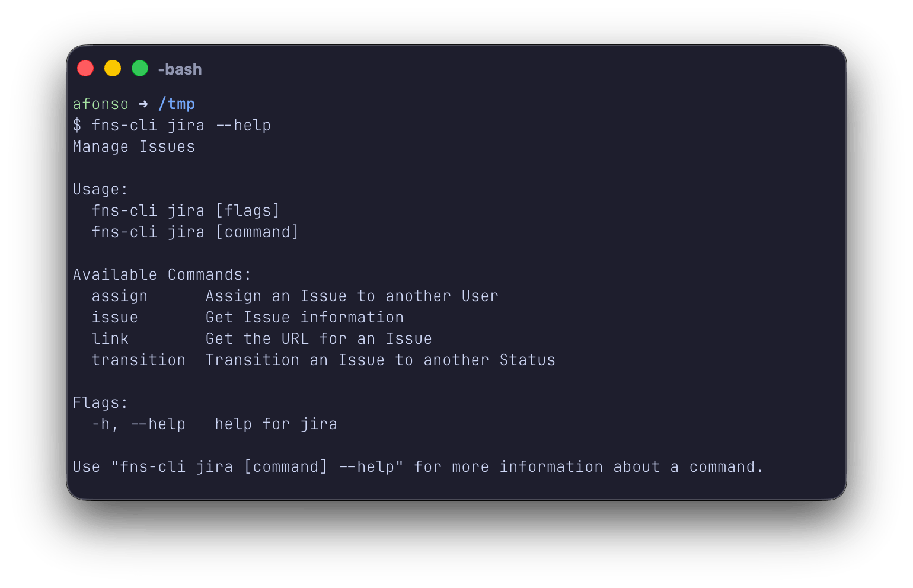Click the Flags section heading
This screenshot has width=913, height=588.
100,402
